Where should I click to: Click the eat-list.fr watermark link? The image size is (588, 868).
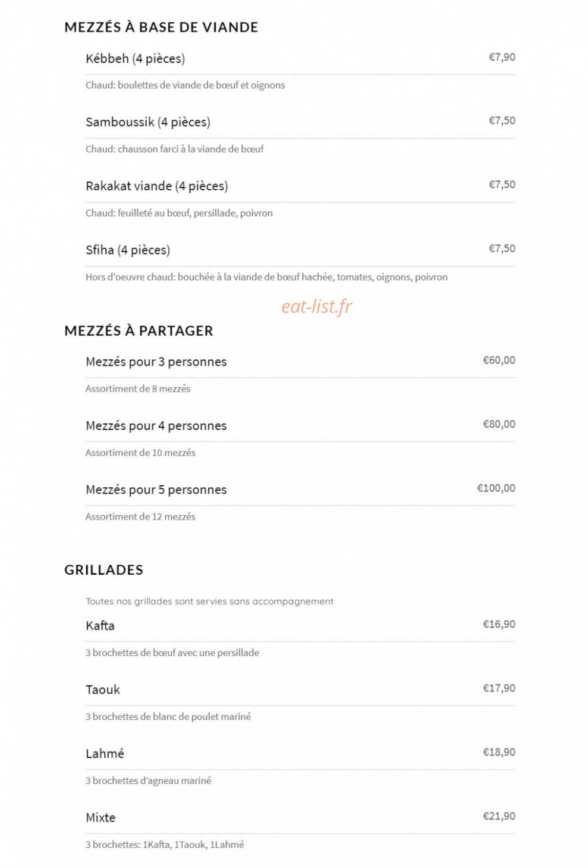[317, 306]
